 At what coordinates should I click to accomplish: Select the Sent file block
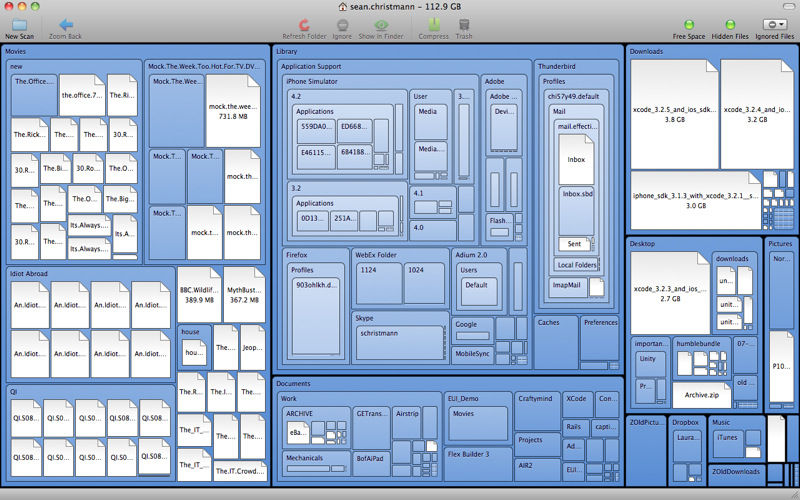coord(574,244)
